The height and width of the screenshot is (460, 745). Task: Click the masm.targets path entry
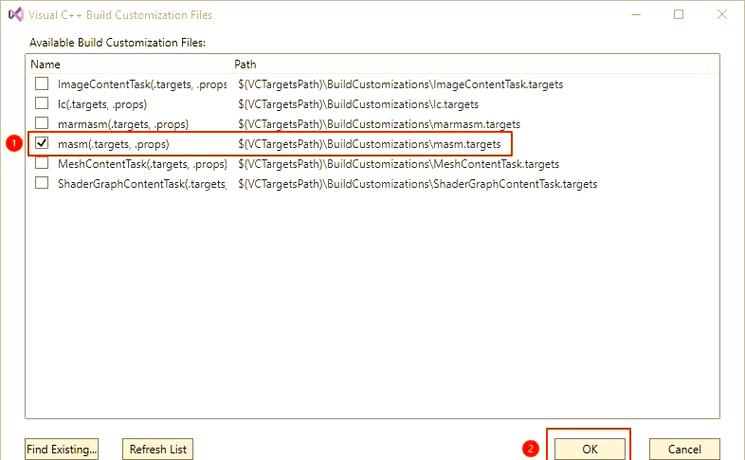369,144
